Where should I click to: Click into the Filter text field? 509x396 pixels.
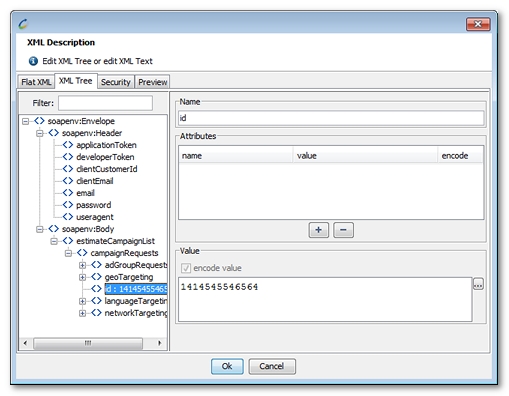pyautogui.click(x=105, y=103)
